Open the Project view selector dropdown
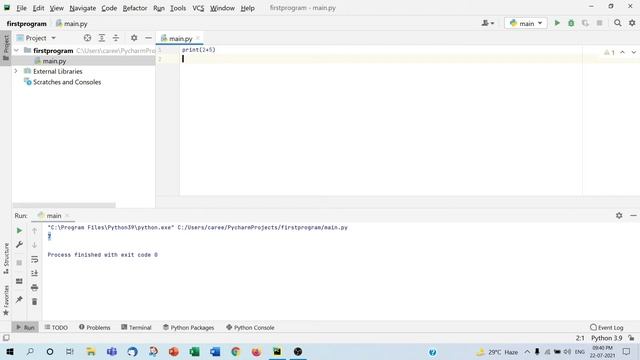The width and height of the screenshot is (640, 360). coord(36,38)
